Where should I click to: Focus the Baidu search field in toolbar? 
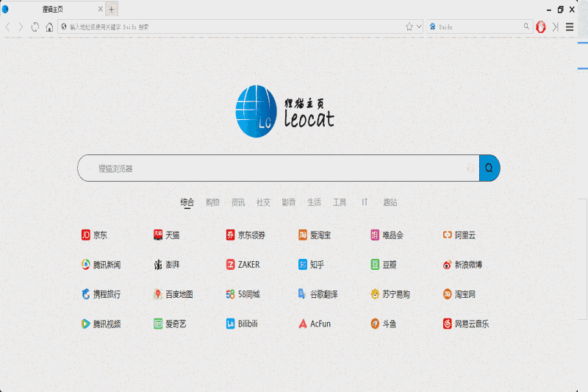click(480, 27)
